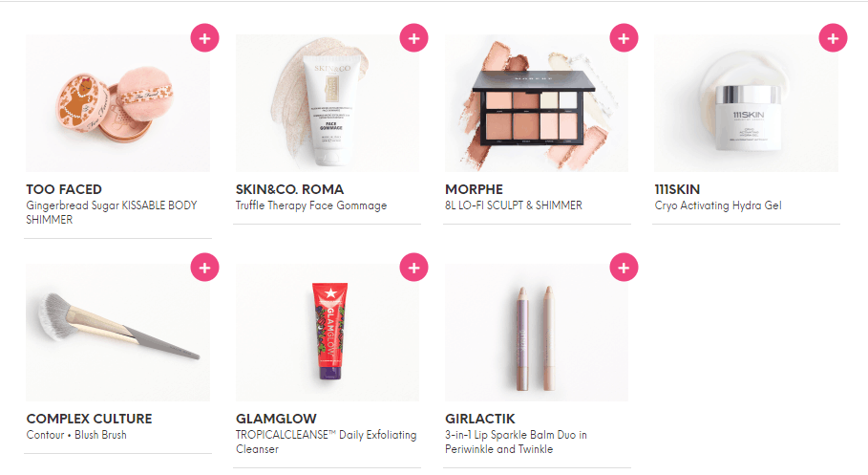This screenshot has width=868, height=475.
Task: Click plus icon on Glamglow cleanser
Action: pyautogui.click(x=414, y=268)
